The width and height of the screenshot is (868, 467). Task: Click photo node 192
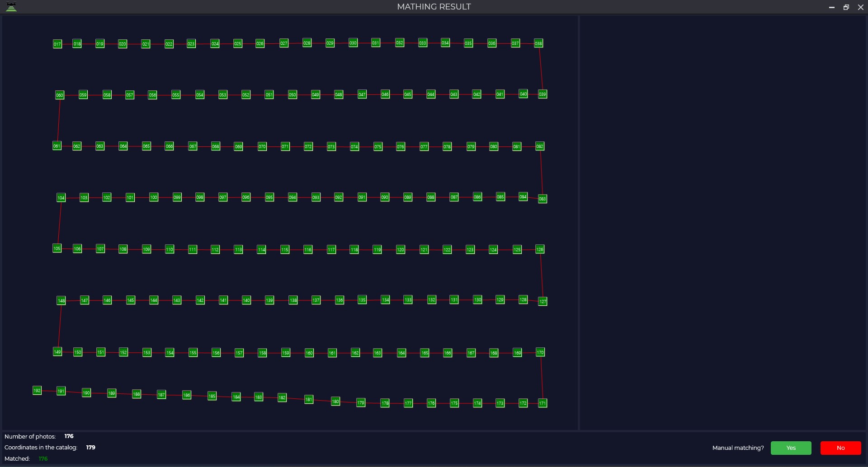[37, 390]
